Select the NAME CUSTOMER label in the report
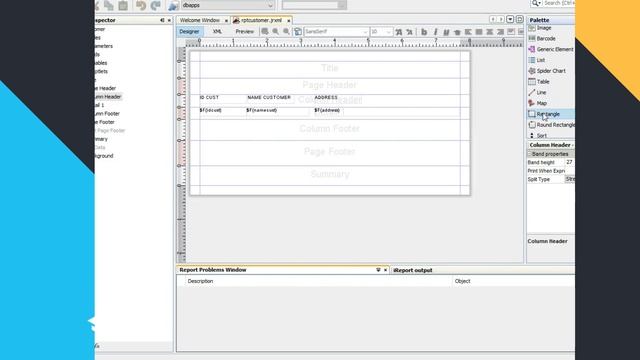640x360 pixels. [269, 98]
